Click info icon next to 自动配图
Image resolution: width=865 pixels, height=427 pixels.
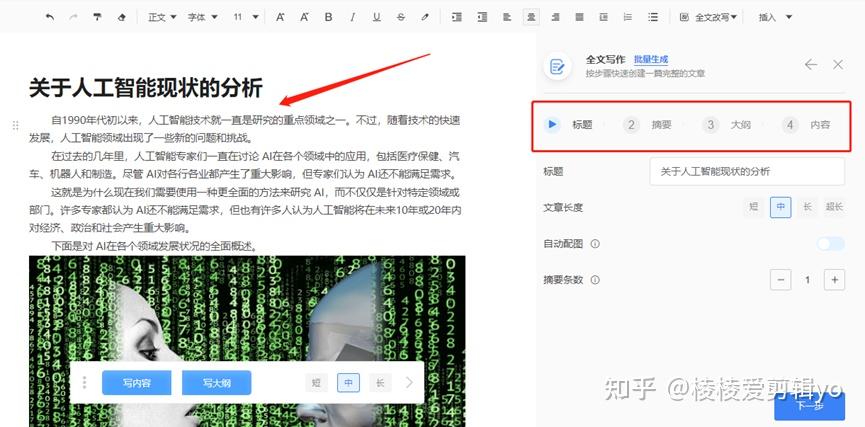[x=595, y=244]
